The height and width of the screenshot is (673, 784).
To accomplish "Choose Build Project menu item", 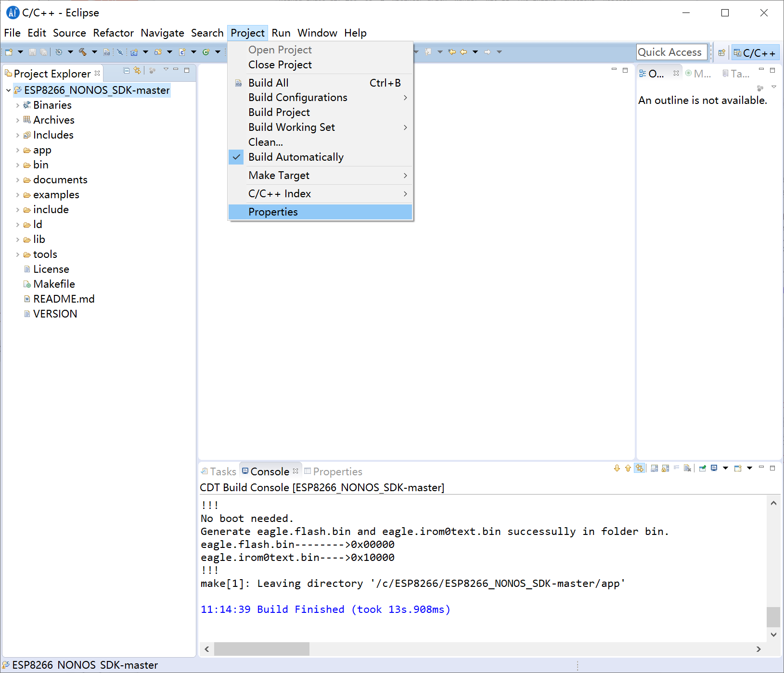I will [x=321, y=112].
